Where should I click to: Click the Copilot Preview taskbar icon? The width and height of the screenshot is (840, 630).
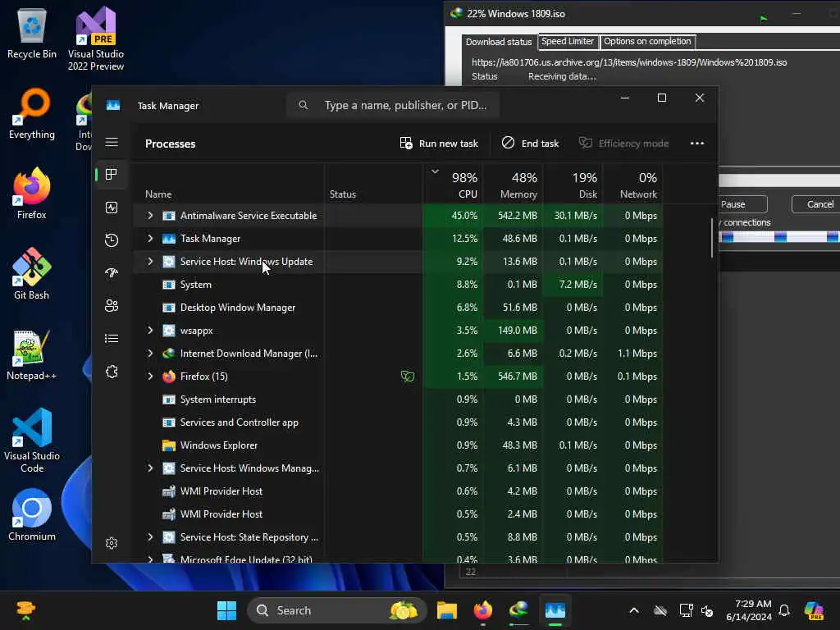814,610
